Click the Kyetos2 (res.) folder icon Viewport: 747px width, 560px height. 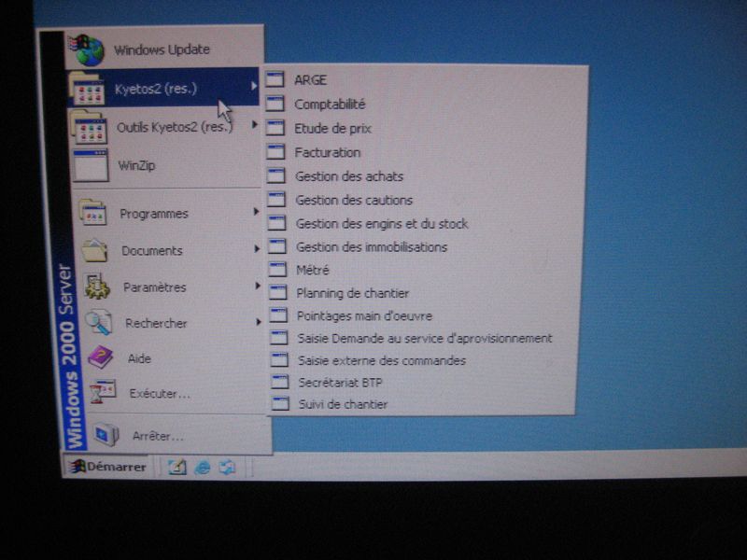point(87,89)
